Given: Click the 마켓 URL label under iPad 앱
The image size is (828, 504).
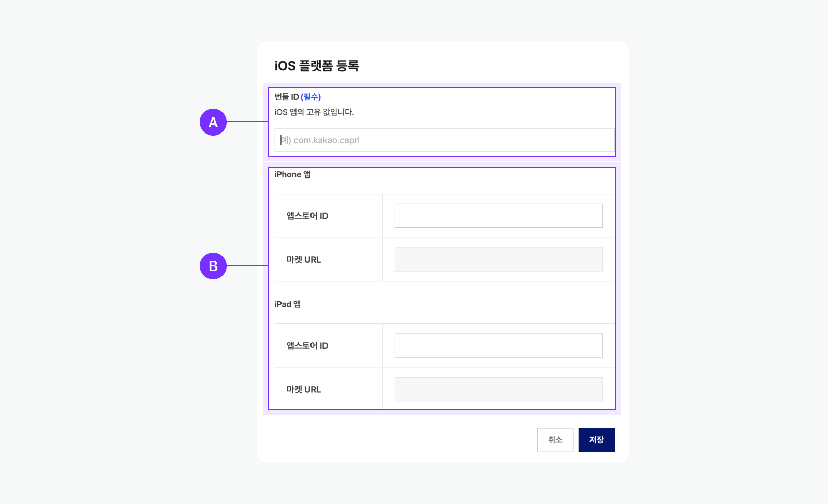Looking at the screenshot, I should click(x=304, y=390).
